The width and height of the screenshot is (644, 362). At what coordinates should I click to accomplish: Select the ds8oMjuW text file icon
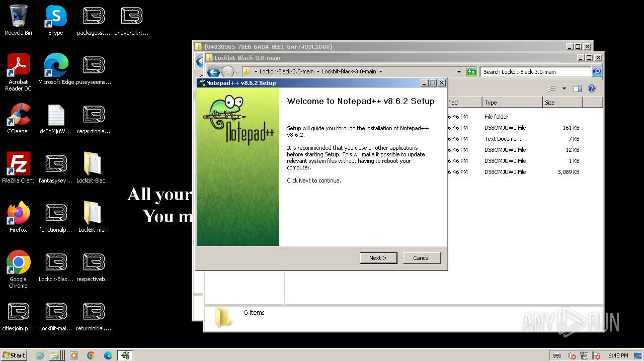pos(56,119)
